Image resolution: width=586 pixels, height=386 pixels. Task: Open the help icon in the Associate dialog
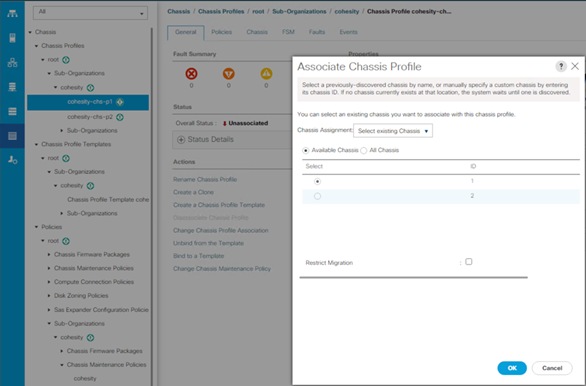coord(561,67)
